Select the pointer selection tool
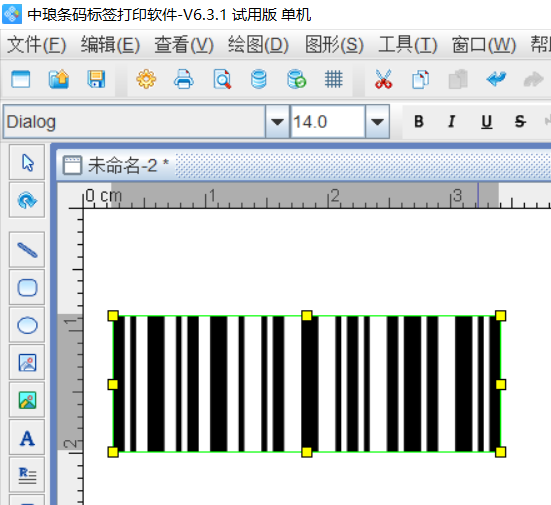This screenshot has width=551, height=505. (x=27, y=162)
